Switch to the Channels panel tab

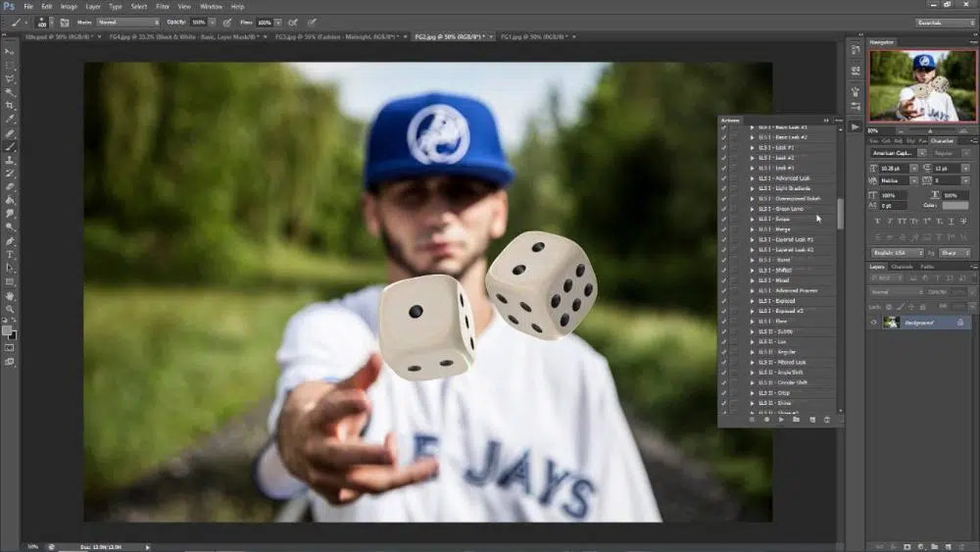[902, 267]
